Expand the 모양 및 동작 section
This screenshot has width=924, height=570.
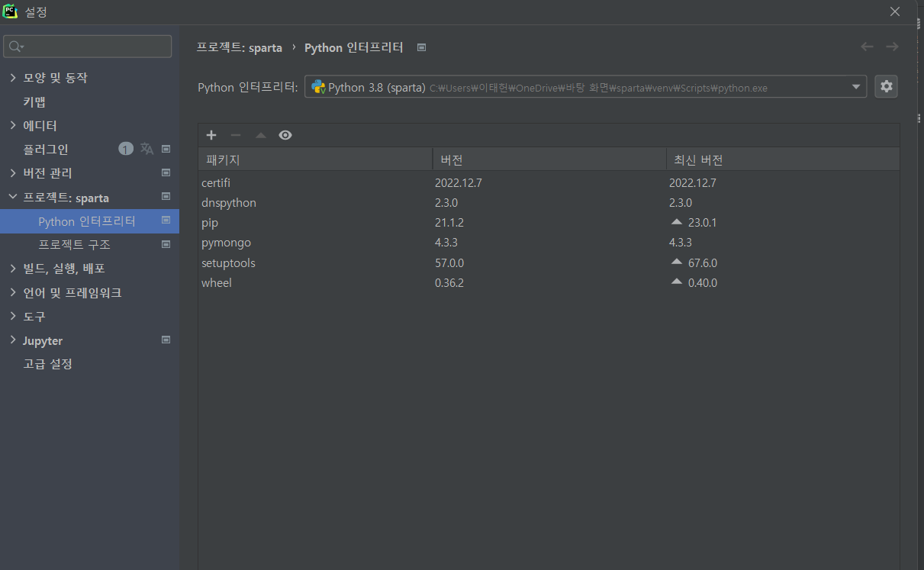click(x=12, y=78)
